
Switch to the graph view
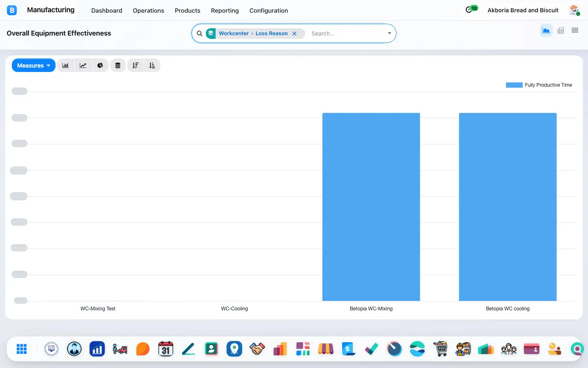546,30
